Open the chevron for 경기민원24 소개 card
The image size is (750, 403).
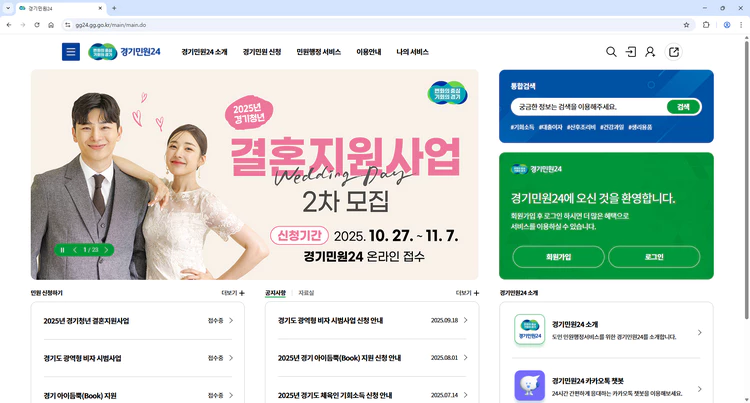(x=699, y=332)
